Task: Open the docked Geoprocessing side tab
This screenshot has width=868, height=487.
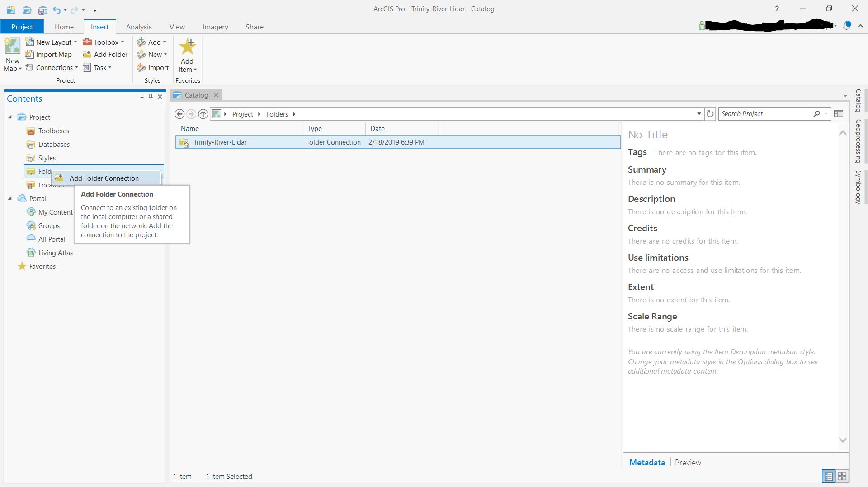Action: pyautogui.click(x=858, y=141)
